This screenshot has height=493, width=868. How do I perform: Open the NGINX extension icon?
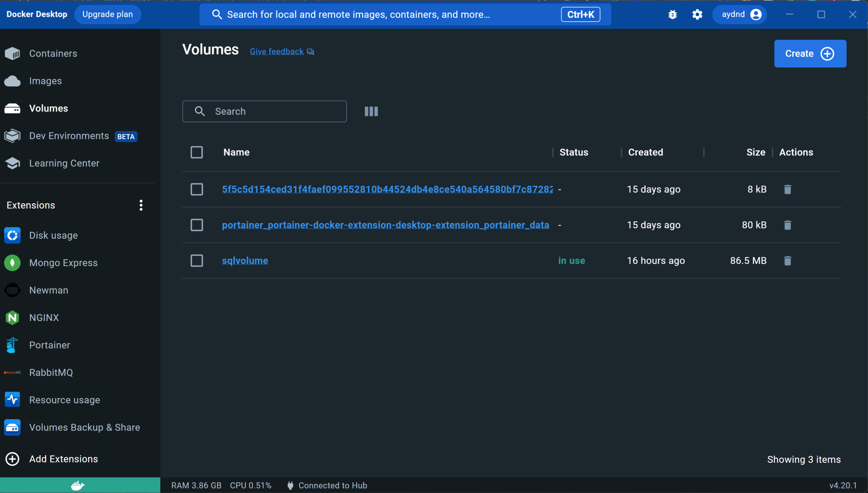12,317
